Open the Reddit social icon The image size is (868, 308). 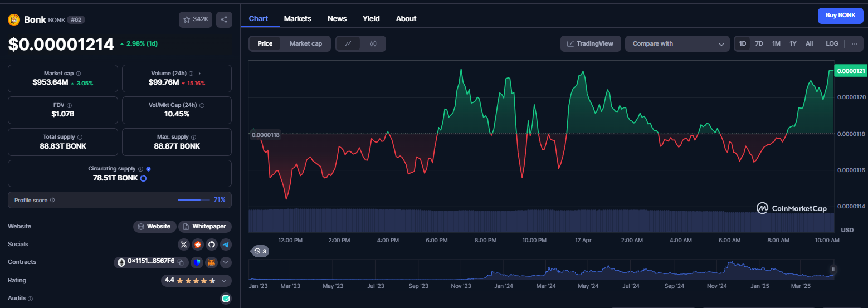click(x=198, y=245)
